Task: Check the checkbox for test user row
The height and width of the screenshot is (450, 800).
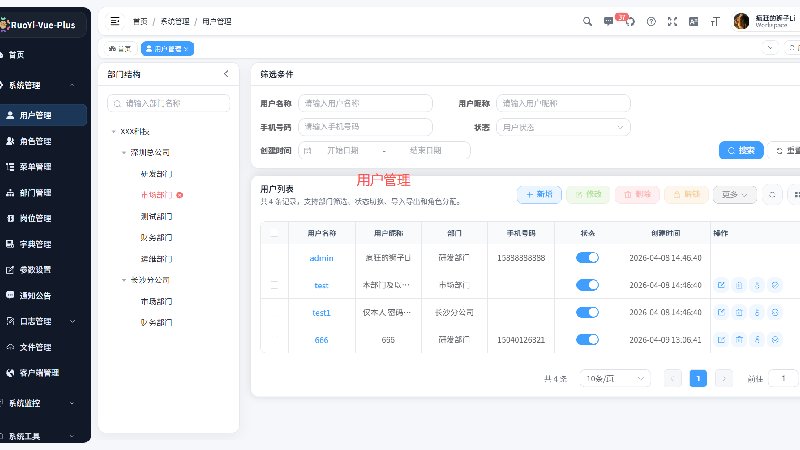Action: click(x=274, y=285)
